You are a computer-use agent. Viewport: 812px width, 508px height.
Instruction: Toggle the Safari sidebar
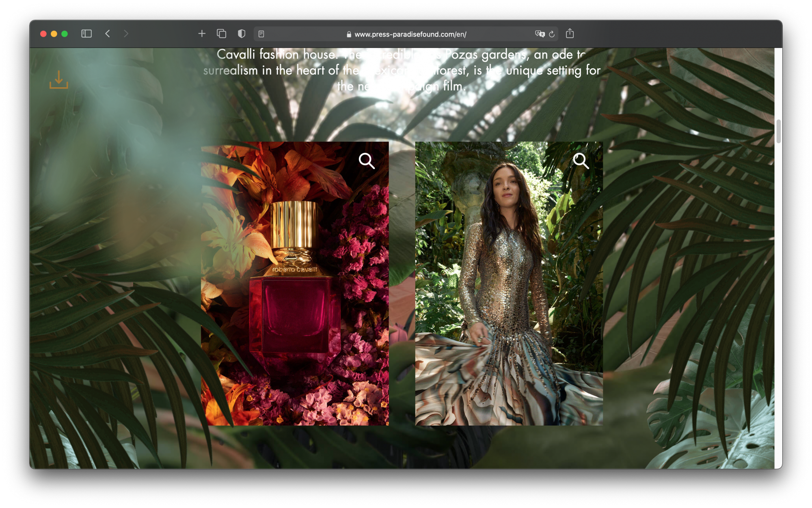(86, 34)
